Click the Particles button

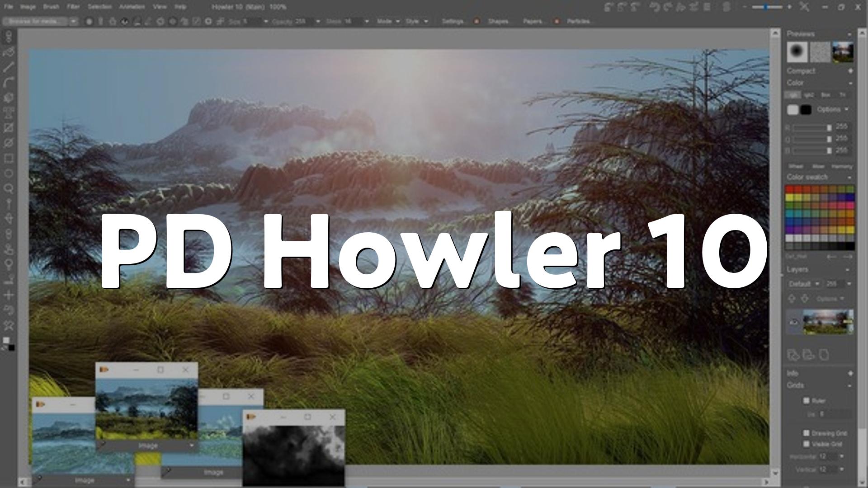578,21
